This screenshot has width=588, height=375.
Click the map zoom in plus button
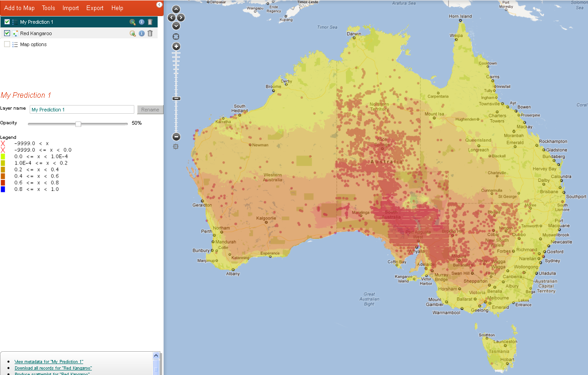coord(176,47)
